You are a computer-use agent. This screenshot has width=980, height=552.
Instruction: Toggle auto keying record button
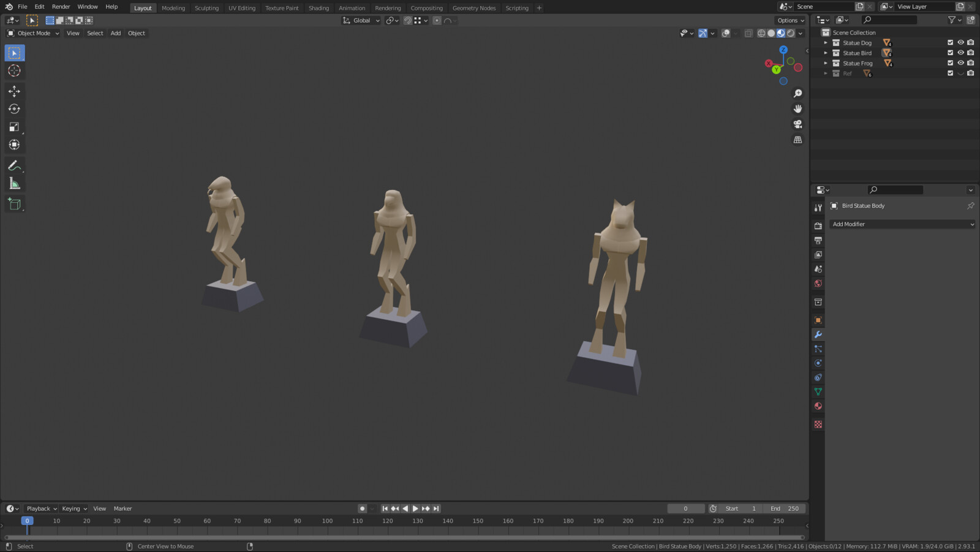coord(362,509)
